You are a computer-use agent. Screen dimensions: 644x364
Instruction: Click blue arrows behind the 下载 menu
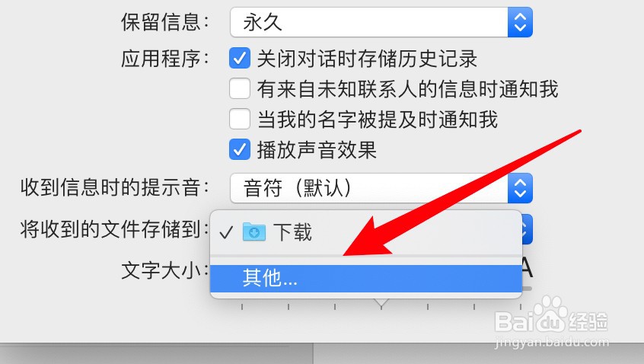click(x=528, y=229)
